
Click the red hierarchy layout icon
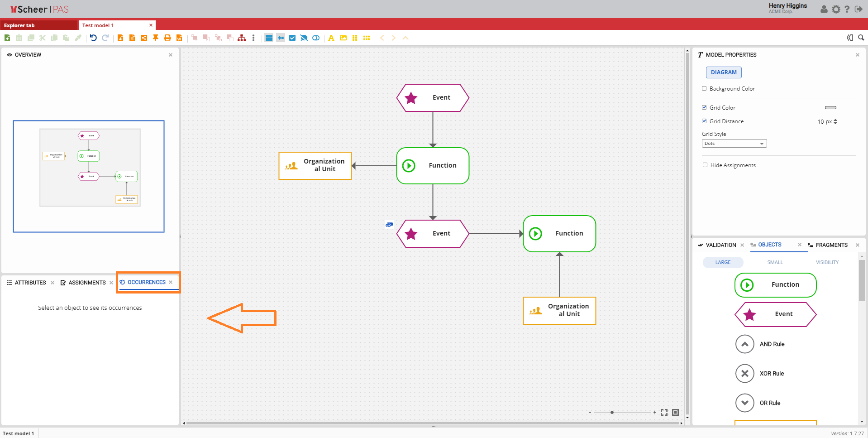click(x=242, y=38)
